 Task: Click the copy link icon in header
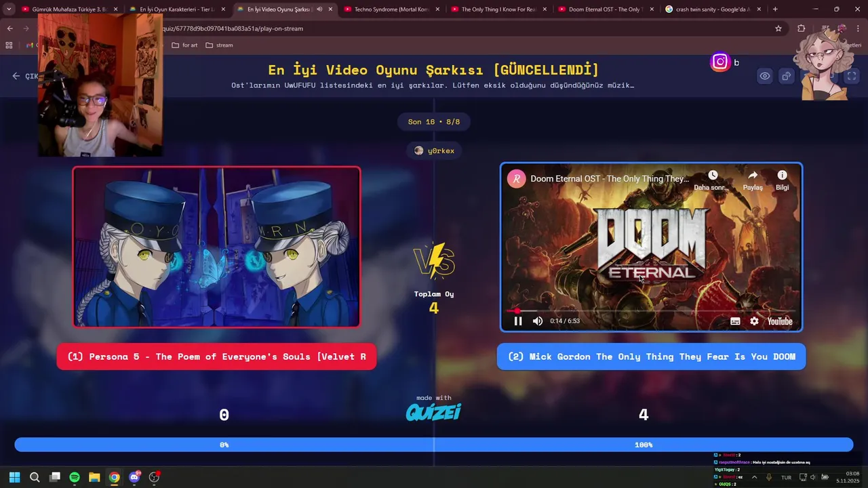pos(786,76)
